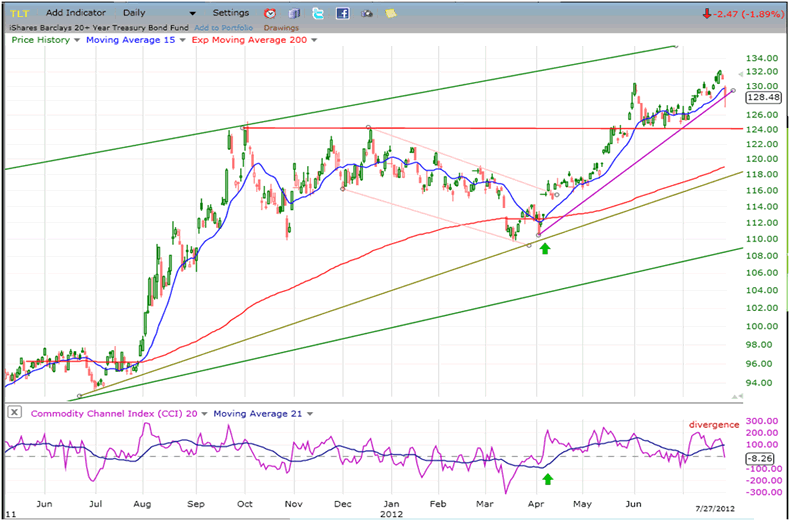The width and height of the screenshot is (790, 520).
Task: Share chart via Facebook icon
Action: point(342,13)
